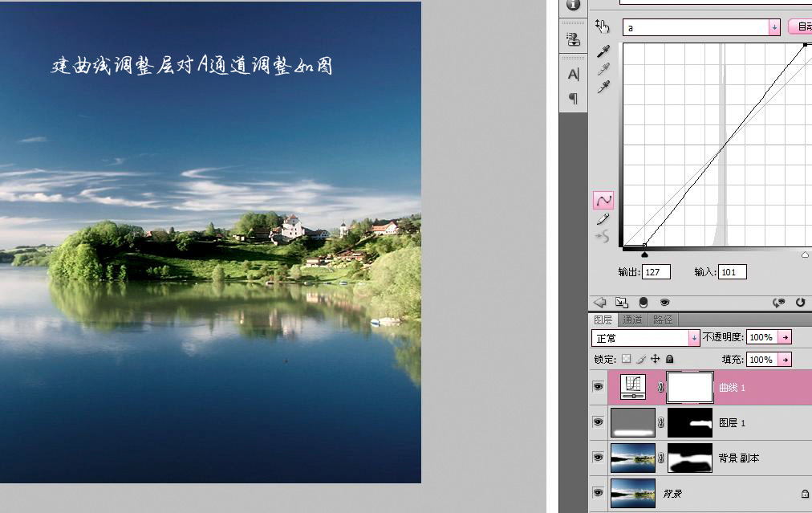Open the 填充 slider arrow
This screenshot has height=513, width=812.
coord(786,359)
